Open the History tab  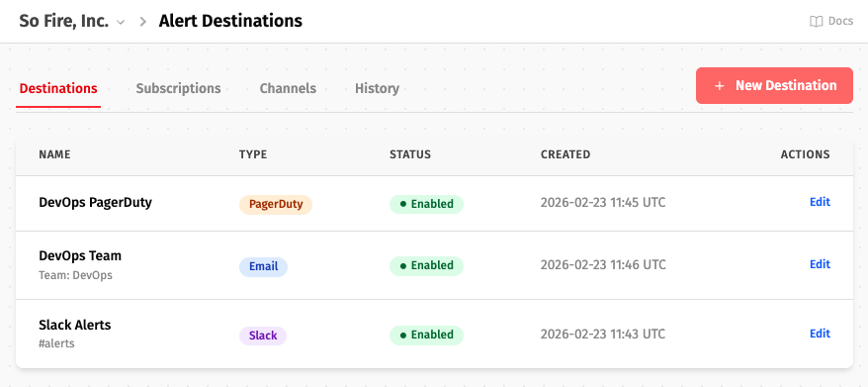pyautogui.click(x=377, y=89)
